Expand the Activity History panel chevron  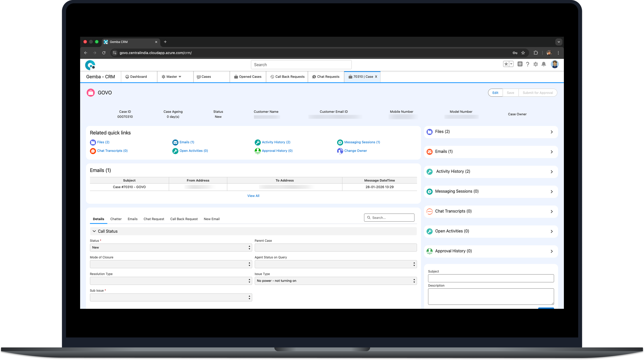[x=552, y=172]
